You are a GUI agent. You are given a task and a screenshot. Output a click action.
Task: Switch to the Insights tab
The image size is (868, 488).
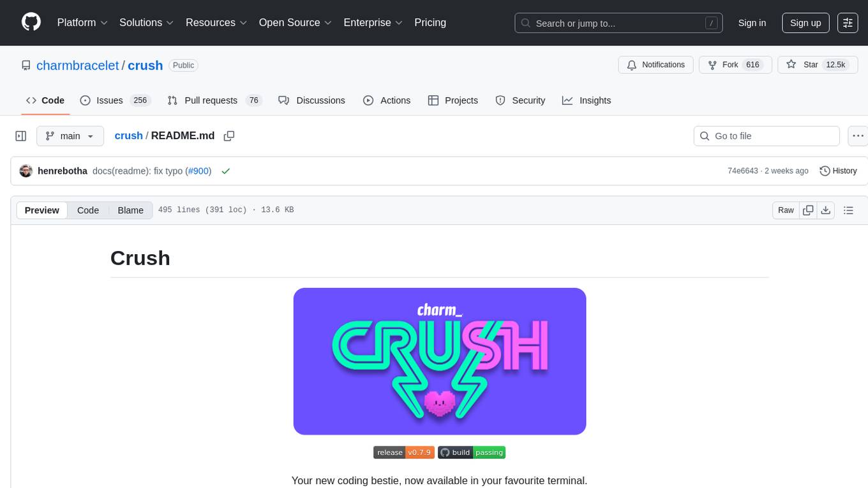tap(587, 100)
